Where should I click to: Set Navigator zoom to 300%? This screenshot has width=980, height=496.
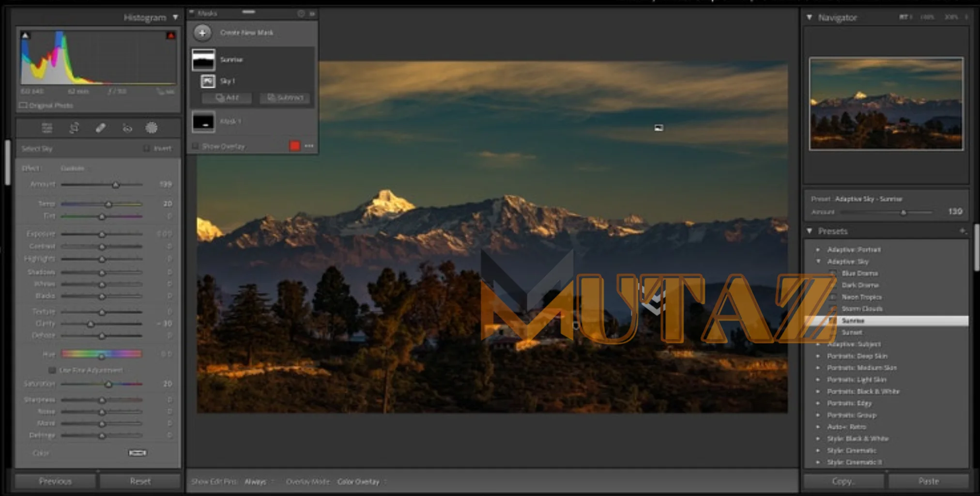(951, 17)
